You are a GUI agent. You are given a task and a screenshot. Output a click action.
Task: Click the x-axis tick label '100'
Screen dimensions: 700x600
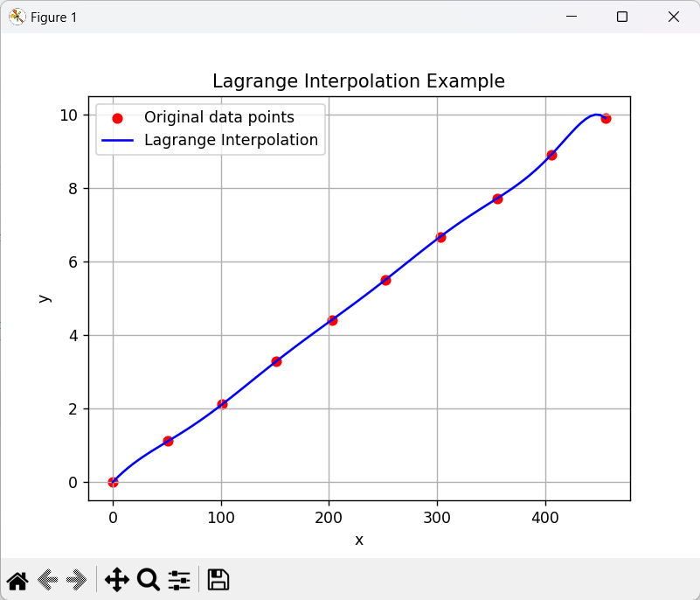point(221,518)
